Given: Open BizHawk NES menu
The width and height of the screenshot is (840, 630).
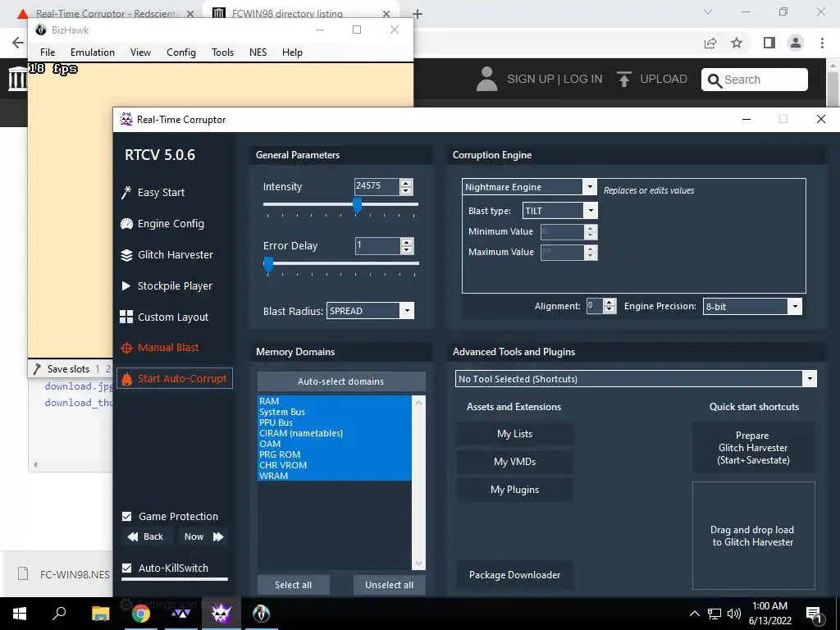Looking at the screenshot, I should [x=258, y=52].
